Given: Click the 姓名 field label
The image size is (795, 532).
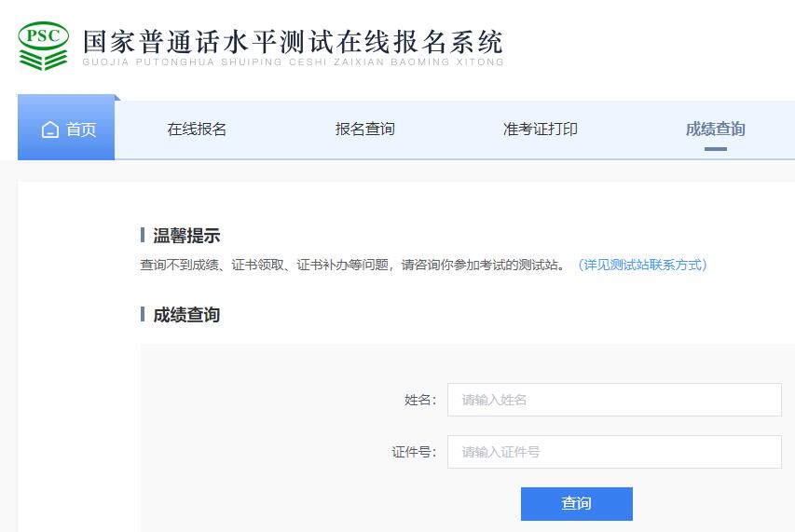Looking at the screenshot, I should pyautogui.click(x=419, y=400).
